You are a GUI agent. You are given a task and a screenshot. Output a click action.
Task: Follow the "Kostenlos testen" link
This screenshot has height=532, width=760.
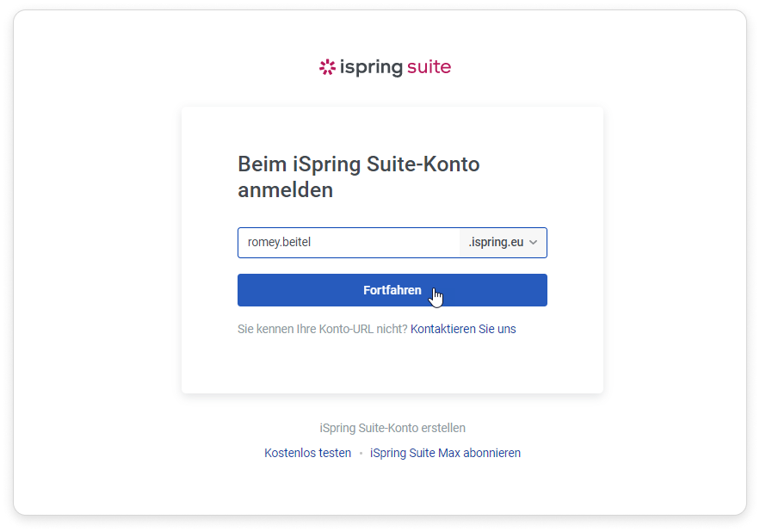(307, 453)
